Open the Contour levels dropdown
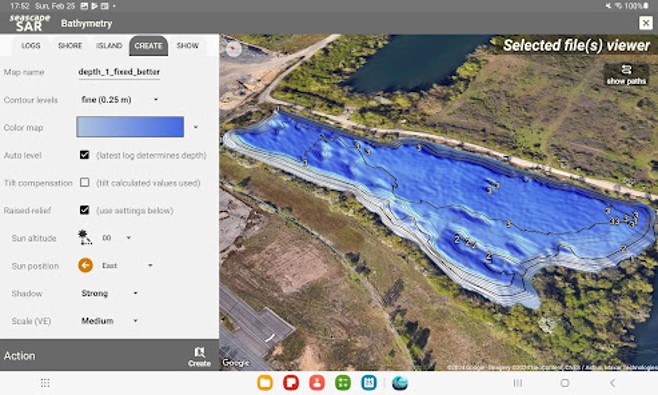Viewport: 658px width, 395px height. click(x=120, y=100)
